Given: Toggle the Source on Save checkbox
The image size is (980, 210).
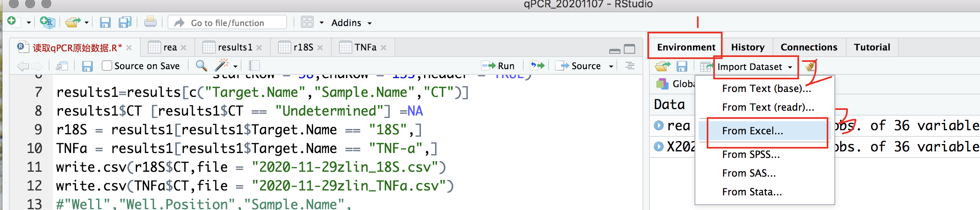Looking at the screenshot, I should [107, 66].
